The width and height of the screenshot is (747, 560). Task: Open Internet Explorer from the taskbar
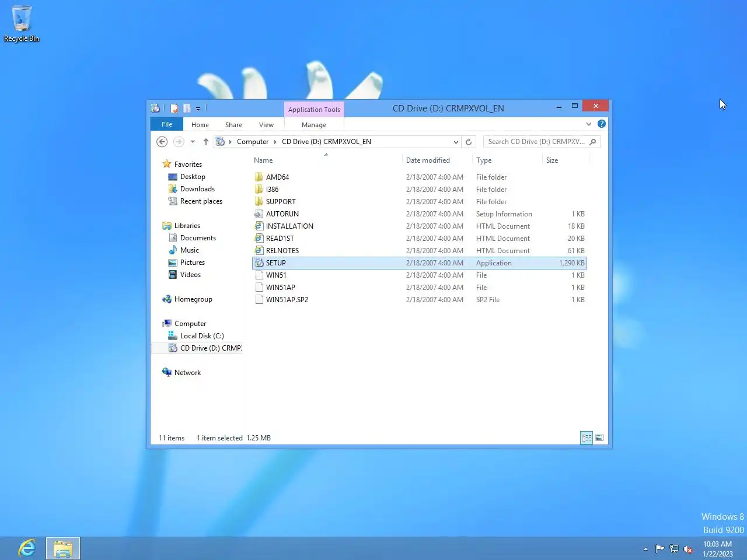tap(27, 548)
